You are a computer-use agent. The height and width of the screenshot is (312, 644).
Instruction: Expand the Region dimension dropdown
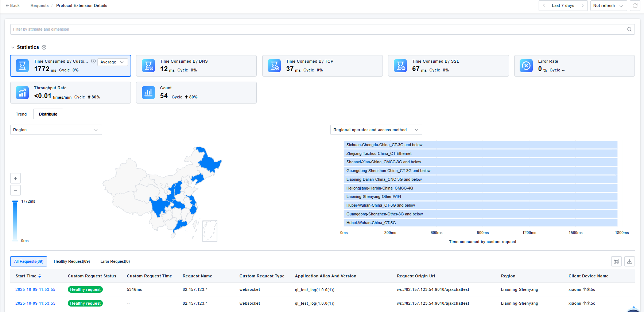pyautogui.click(x=56, y=130)
